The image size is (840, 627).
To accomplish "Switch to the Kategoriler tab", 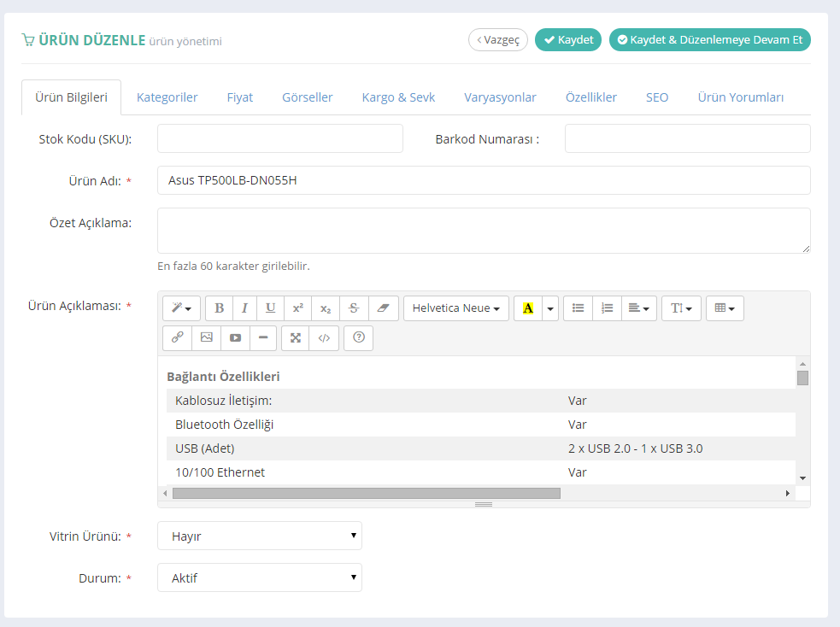I will tap(167, 97).
